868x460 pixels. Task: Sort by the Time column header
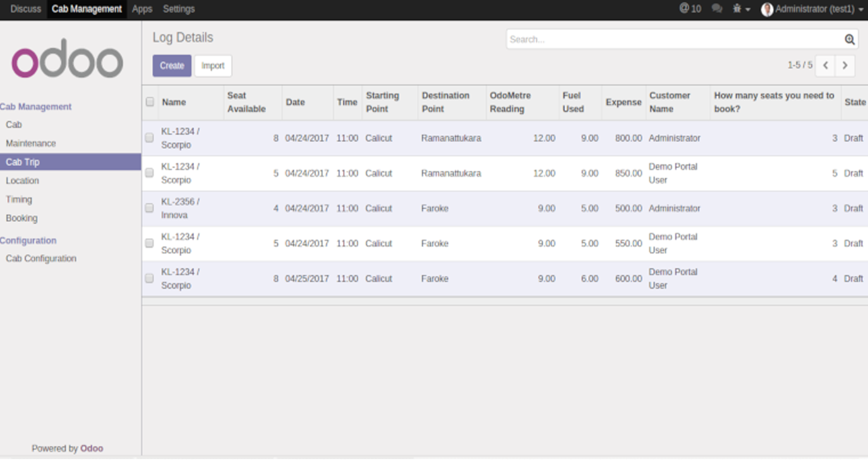click(347, 102)
